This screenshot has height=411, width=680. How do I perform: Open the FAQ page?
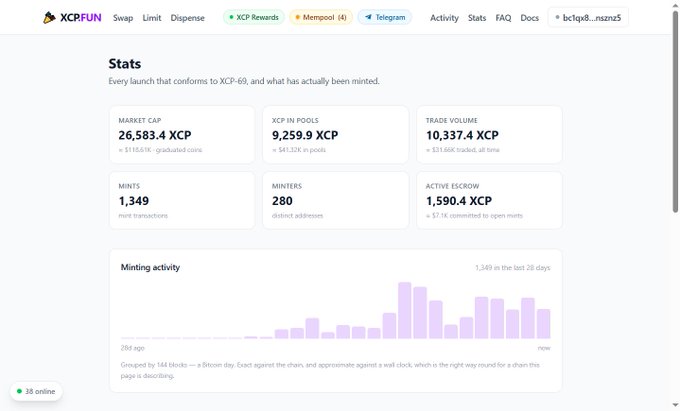click(x=503, y=18)
